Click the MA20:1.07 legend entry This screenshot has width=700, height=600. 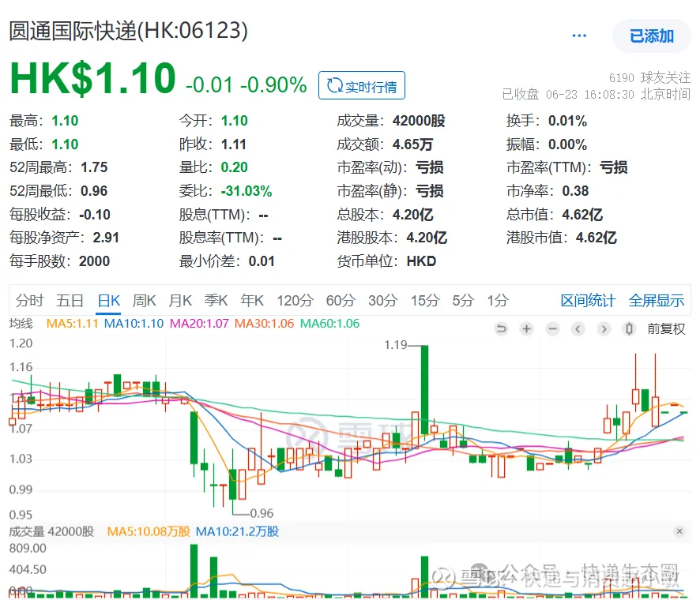(199, 324)
